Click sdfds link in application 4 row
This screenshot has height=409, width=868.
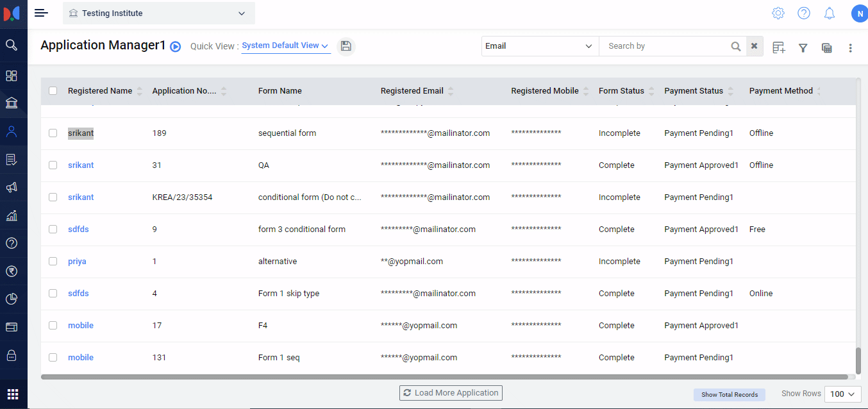78,294
